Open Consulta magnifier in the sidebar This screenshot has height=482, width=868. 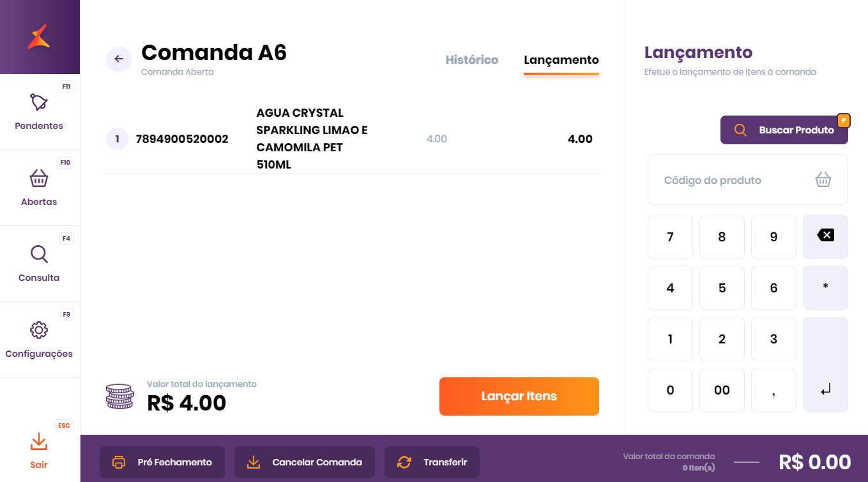point(39,254)
